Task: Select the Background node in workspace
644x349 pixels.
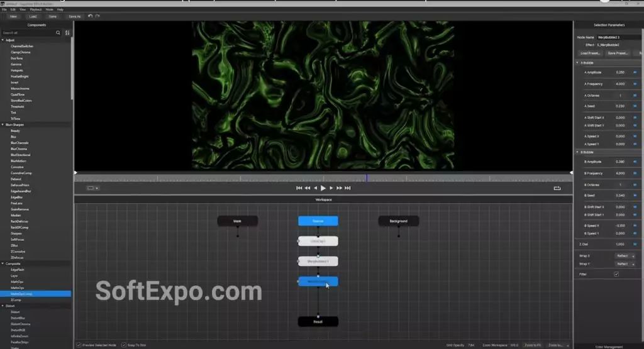Action: point(398,221)
